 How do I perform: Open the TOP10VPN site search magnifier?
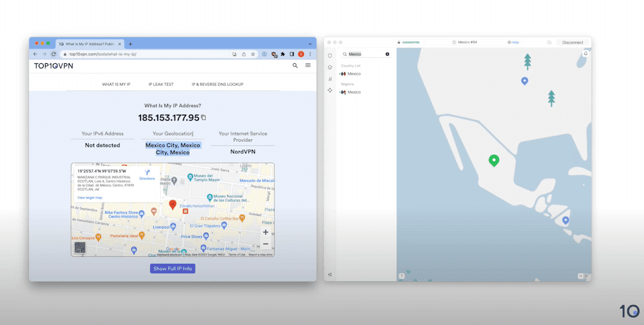295,65
